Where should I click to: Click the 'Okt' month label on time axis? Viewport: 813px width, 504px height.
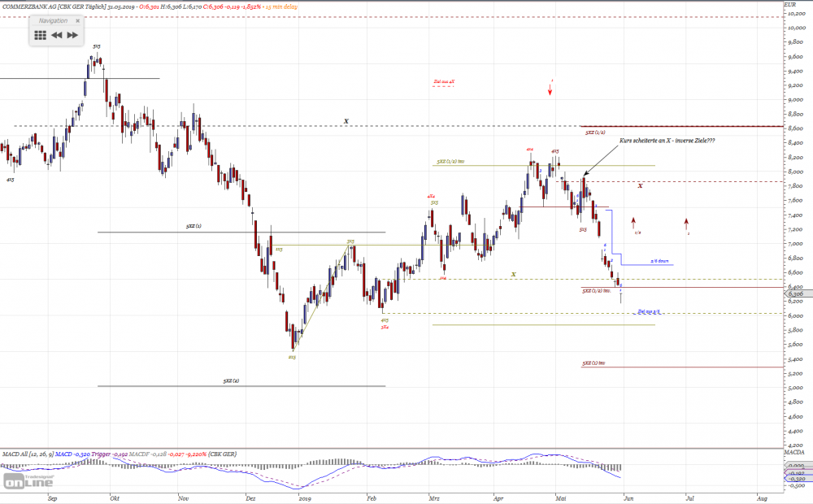115,498
